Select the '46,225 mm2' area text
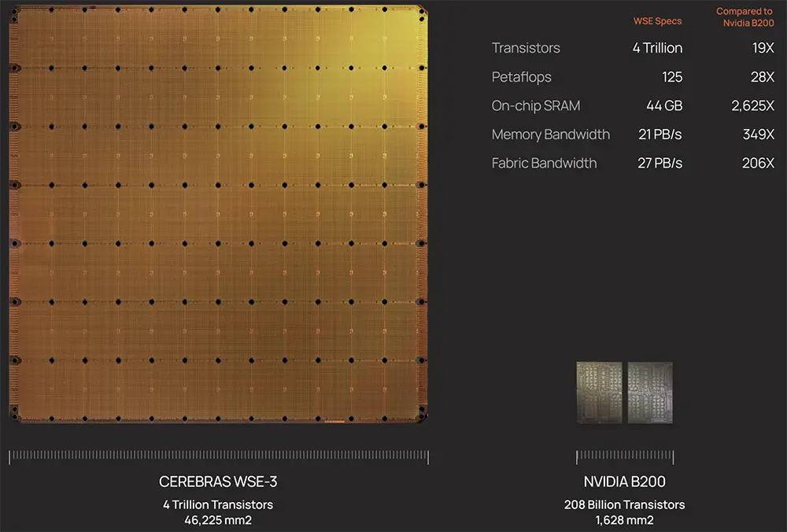This screenshot has height=532, width=787. click(x=218, y=520)
